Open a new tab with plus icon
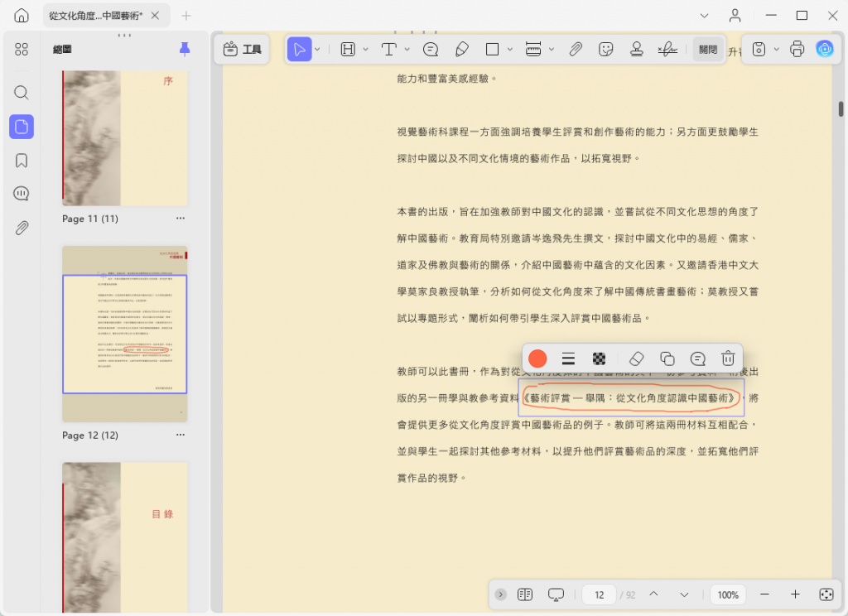848x616 pixels. pos(186,16)
